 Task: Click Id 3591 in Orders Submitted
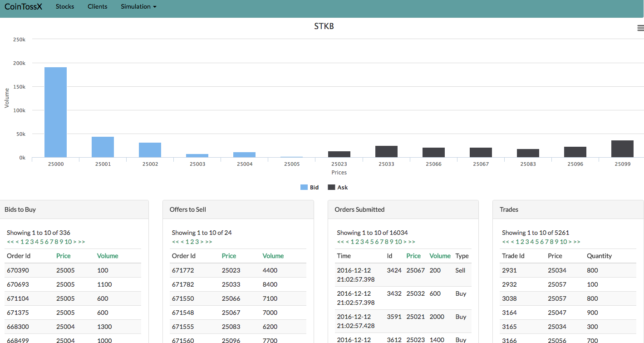[394, 317]
